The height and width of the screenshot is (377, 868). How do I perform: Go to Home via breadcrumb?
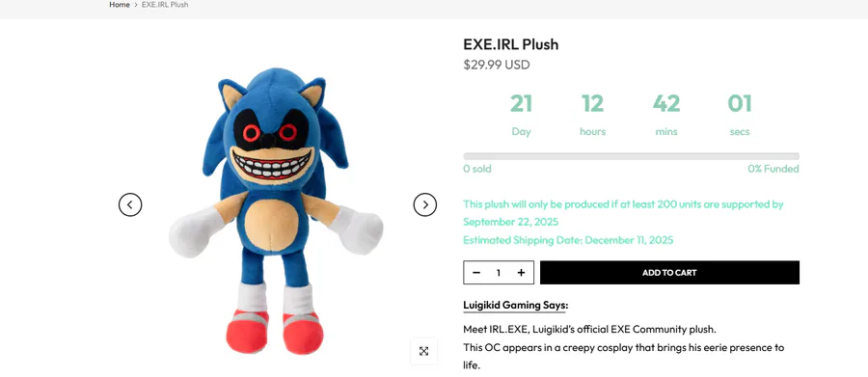tap(119, 5)
